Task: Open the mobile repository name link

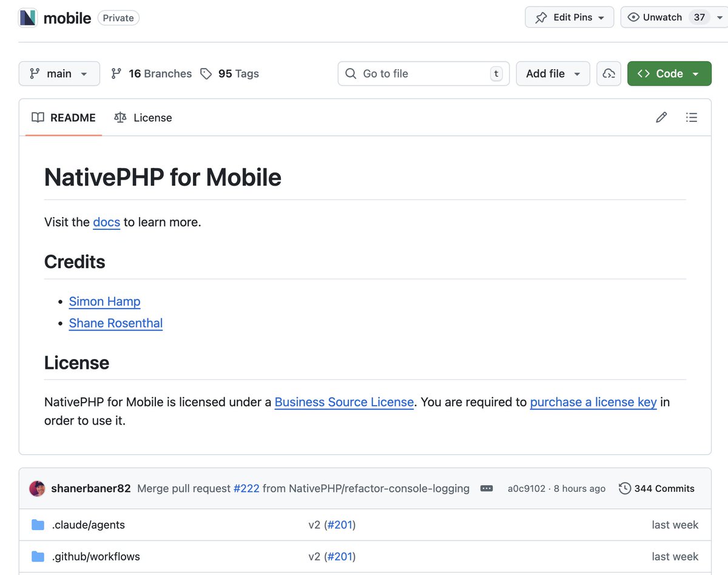Action: pos(67,18)
